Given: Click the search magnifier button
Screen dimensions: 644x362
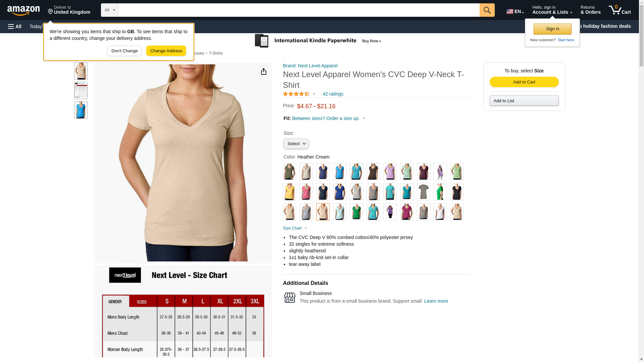Looking at the screenshot, I should (487, 10).
